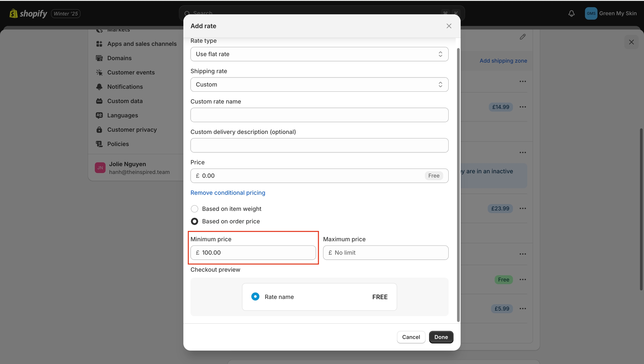The height and width of the screenshot is (364, 644).
Task: Open the Rate type dropdown
Action: tap(319, 54)
